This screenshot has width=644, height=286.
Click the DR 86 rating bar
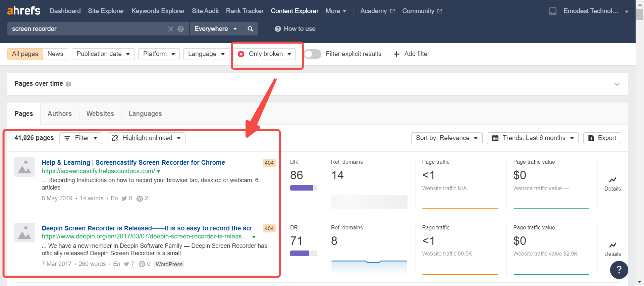coord(303,188)
